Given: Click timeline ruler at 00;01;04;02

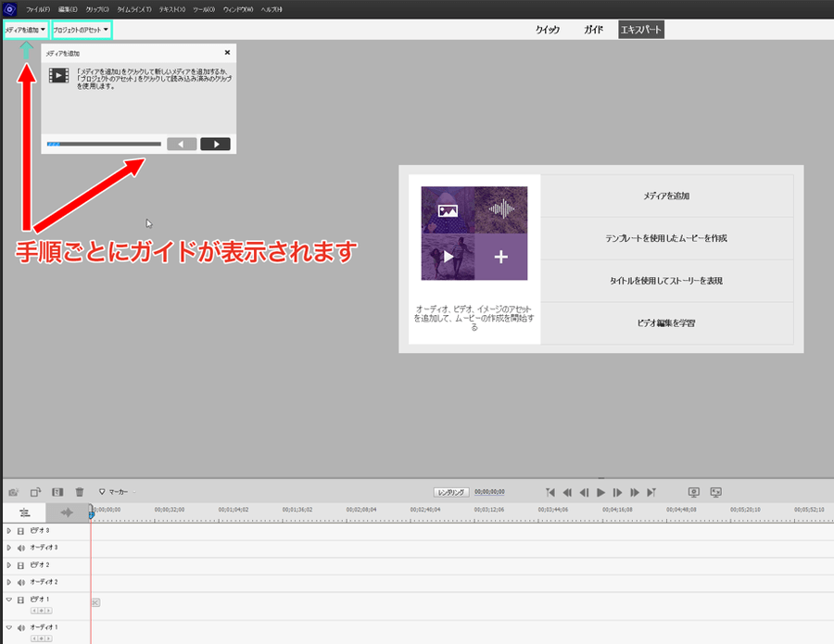Looking at the screenshot, I should 233,510.
